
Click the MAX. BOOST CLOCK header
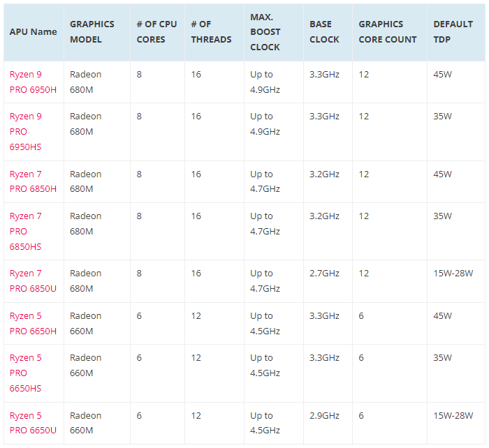[x=265, y=32]
